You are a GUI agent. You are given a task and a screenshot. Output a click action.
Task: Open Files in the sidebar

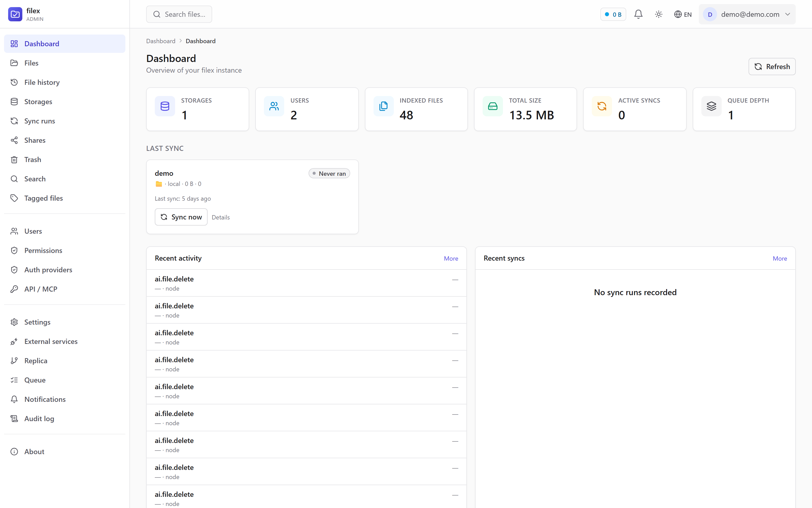tap(64, 63)
